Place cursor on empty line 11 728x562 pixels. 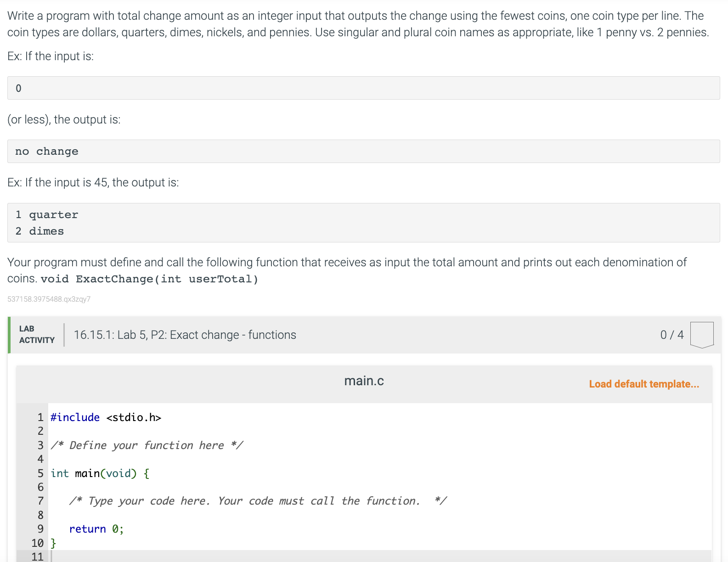(x=184, y=556)
